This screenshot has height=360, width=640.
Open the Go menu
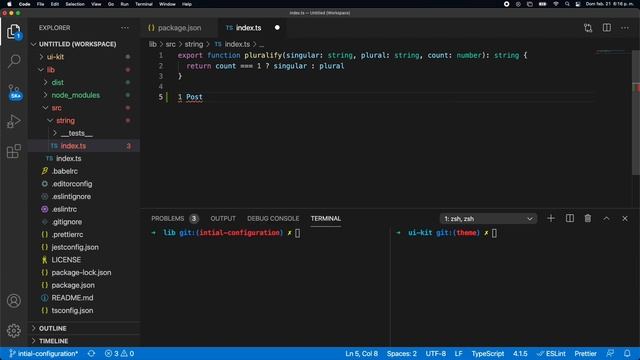(x=111, y=4)
